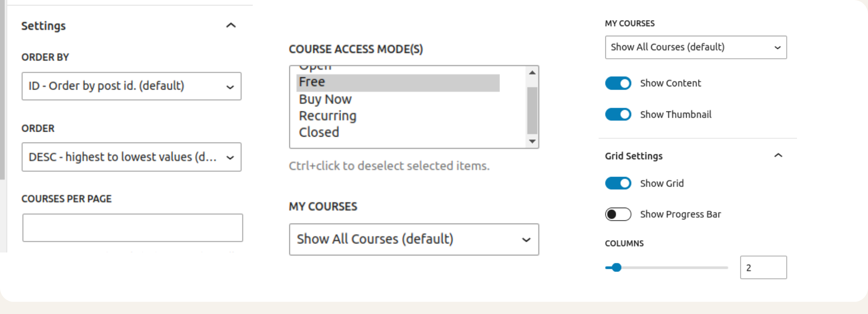Select Buy Now access mode
868x314 pixels.
click(325, 99)
